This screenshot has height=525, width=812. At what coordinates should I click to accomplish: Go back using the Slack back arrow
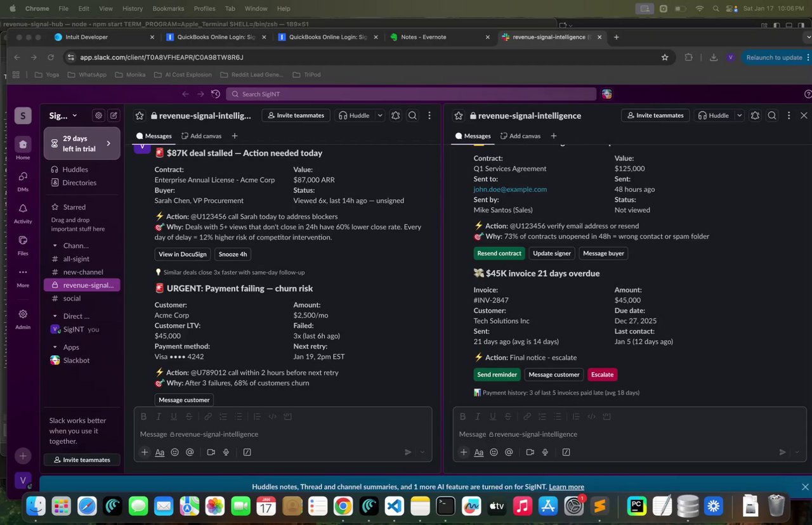tap(185, 94)
